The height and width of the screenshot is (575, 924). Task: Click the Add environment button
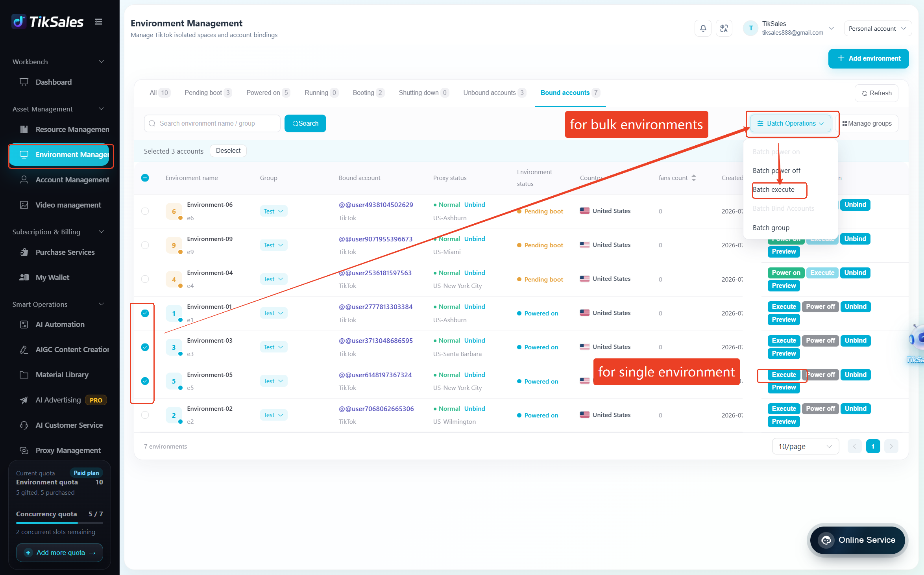click(x=869, y=58)
